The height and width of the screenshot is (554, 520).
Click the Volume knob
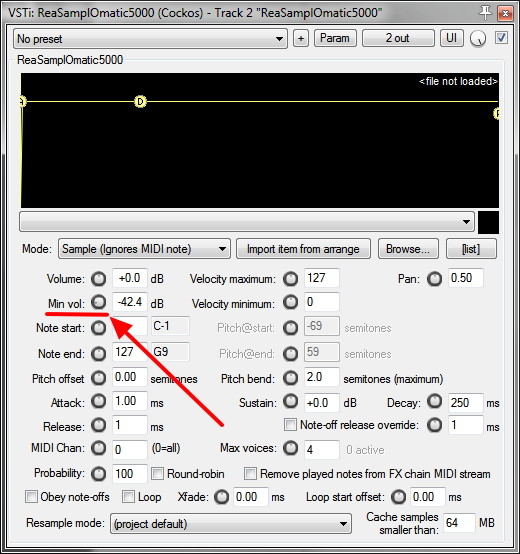(99, 279)
